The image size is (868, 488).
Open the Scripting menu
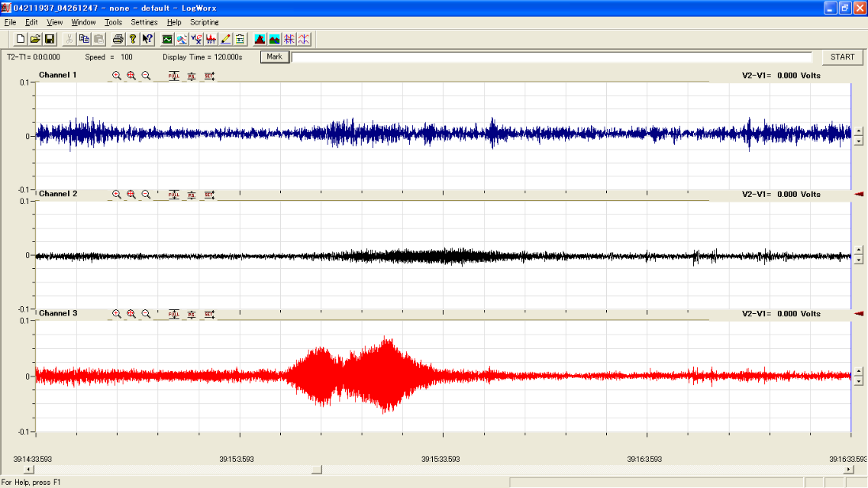[204, 22]
